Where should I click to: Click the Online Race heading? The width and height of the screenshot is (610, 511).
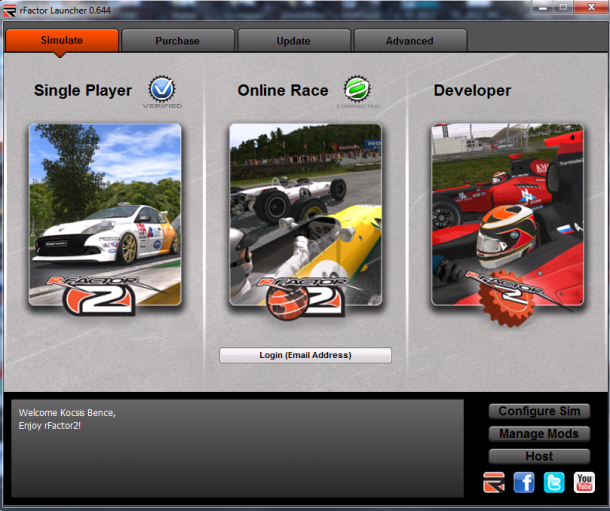[x=283, y=91]
